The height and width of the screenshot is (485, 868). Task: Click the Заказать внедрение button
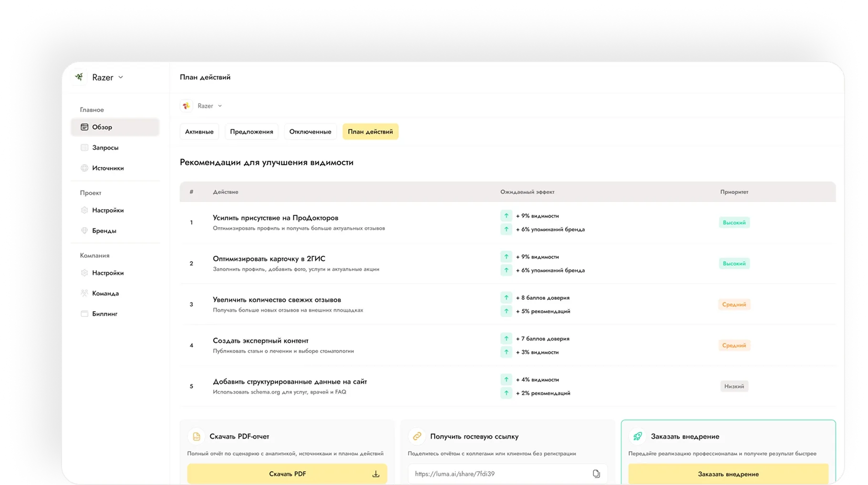tap(728, 474)
